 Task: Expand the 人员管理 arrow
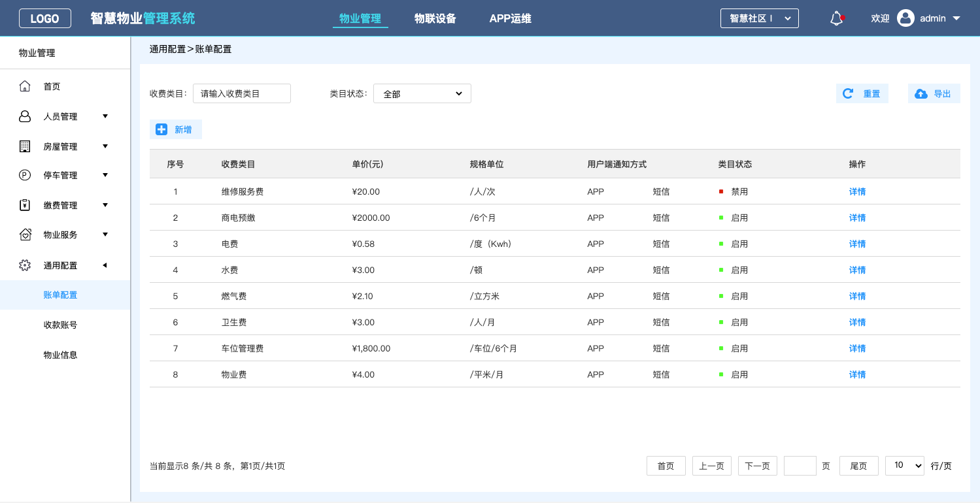(105, 116)
